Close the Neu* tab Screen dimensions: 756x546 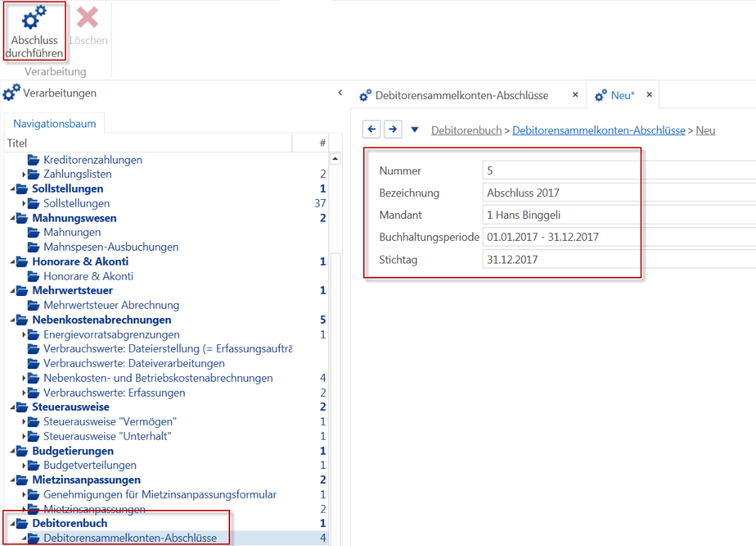pos(649,94)
